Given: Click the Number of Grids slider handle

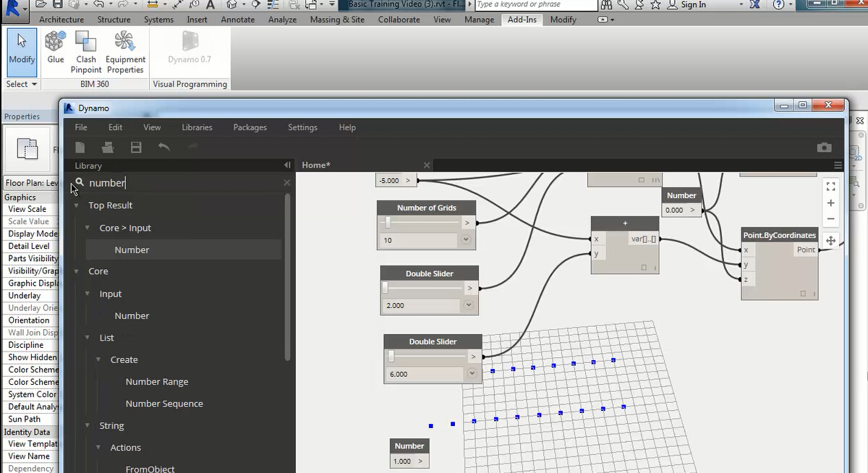Looking at the screenshot, I should (388, 223).
